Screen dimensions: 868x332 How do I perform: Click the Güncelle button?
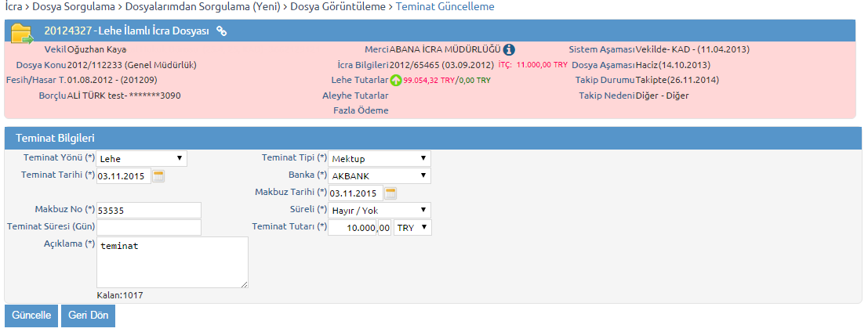(x=31, y=316)
